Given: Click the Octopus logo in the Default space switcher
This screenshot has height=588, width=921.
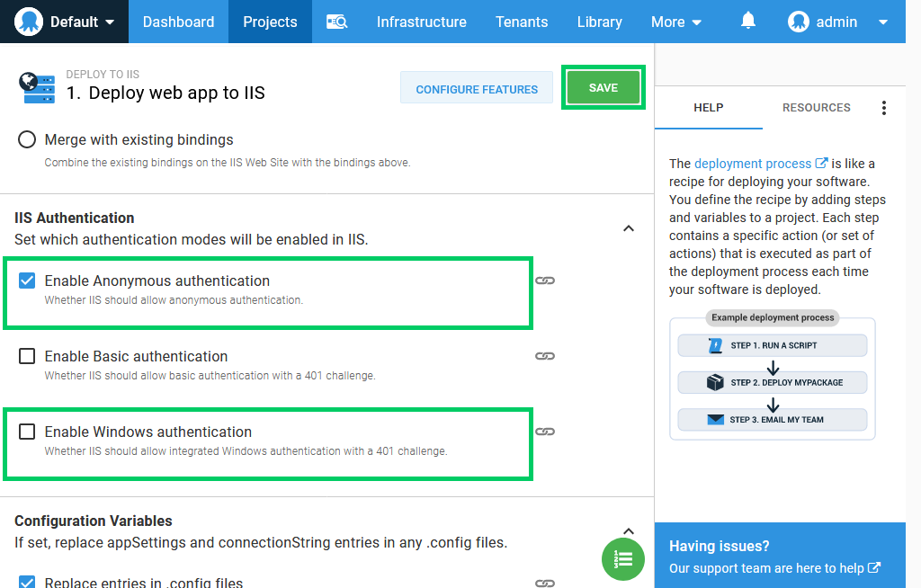Looking at the screenshot, I should click(28, 22).
